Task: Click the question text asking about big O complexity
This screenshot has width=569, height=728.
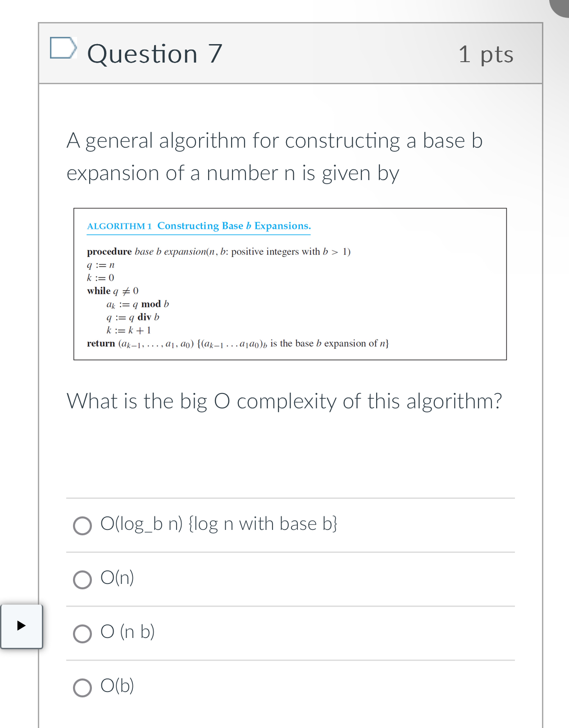Action: 284,401
